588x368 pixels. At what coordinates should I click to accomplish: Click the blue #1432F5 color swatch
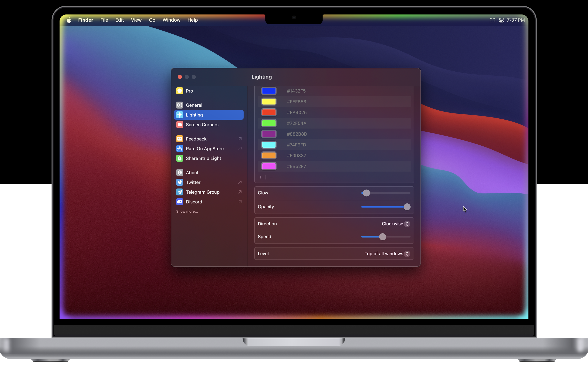coord(269,91)
